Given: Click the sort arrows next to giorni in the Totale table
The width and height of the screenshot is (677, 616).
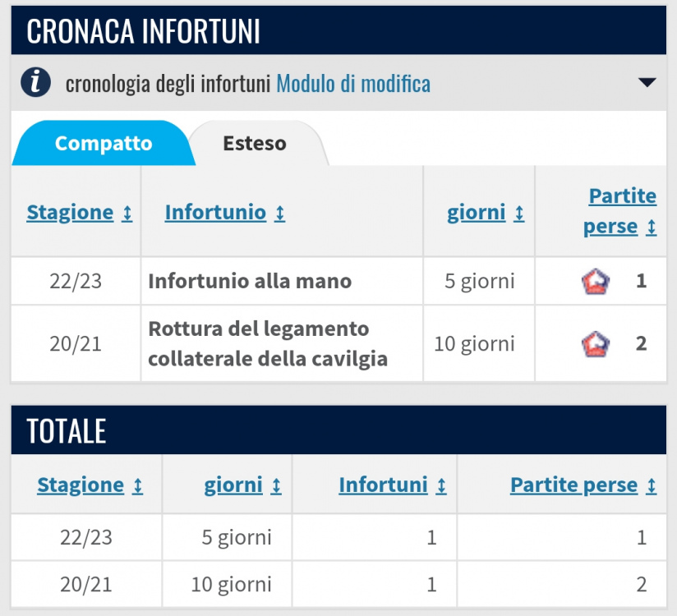Looking at the screenshot, I should 276,486.
